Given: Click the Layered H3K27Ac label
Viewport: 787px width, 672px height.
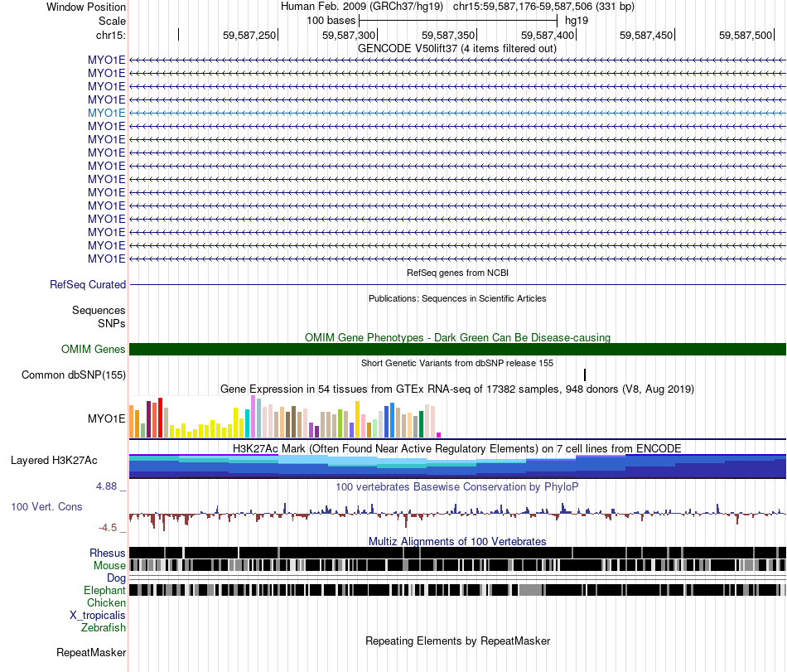Looking at the screenshot, I should (54, 460).
